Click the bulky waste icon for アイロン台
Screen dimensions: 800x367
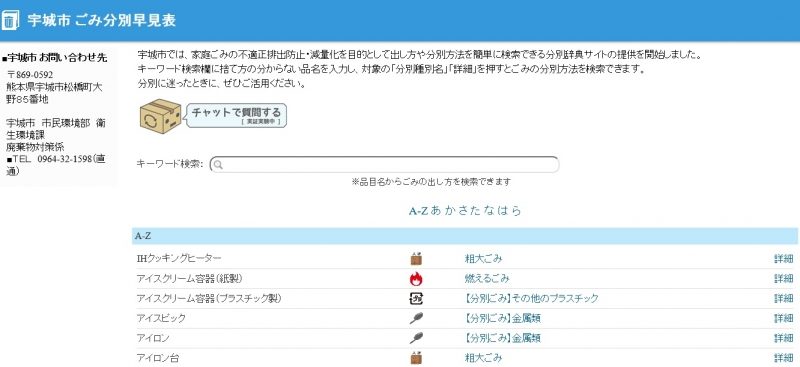click(x=416, y=358)
